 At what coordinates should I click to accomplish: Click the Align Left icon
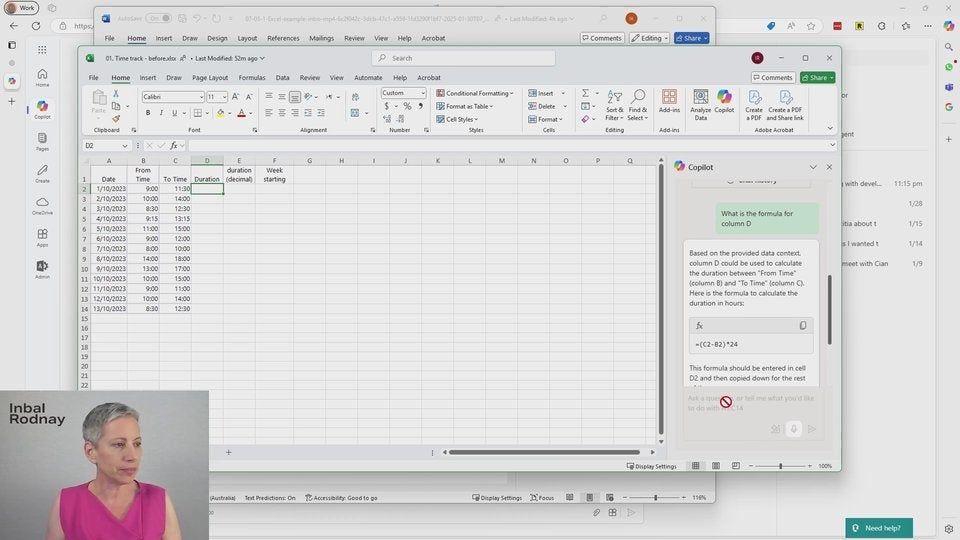(269, 113)
